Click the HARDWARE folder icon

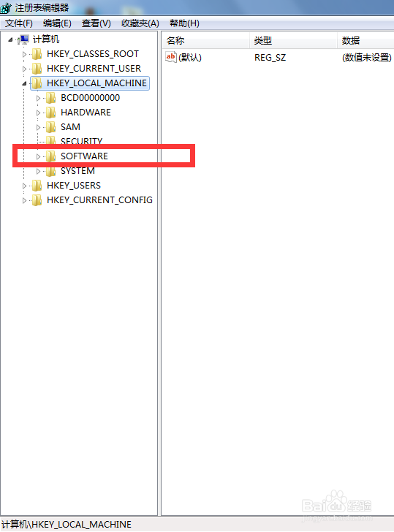(x=51, y=113)
